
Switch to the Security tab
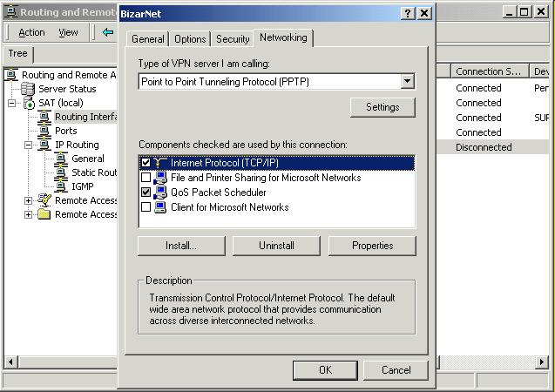pyautogui.click(x=233, y=39)
